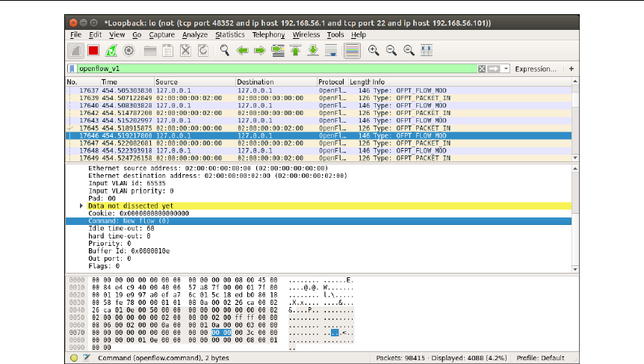Toggle auto-scroll during live capture

(332, 50)
